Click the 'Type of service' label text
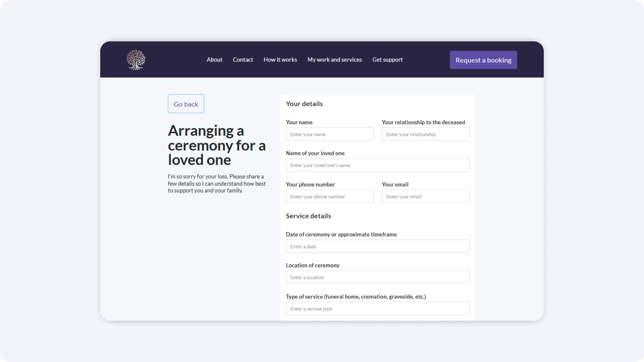This screenshot has height=362, width=644. 356,297
